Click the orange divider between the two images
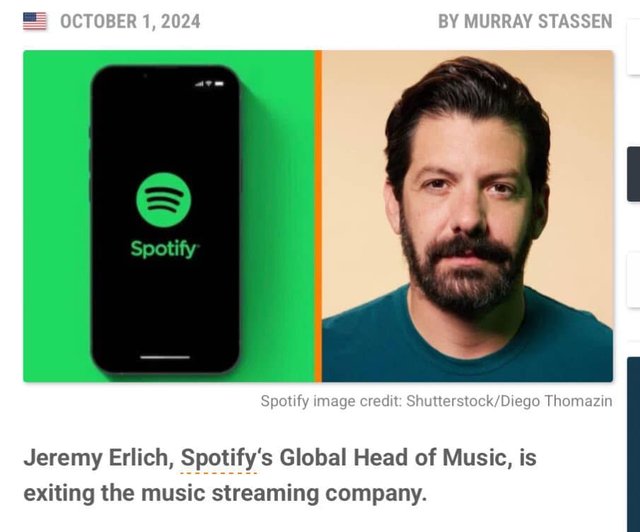640x532 pixels. tap(318, 216)
